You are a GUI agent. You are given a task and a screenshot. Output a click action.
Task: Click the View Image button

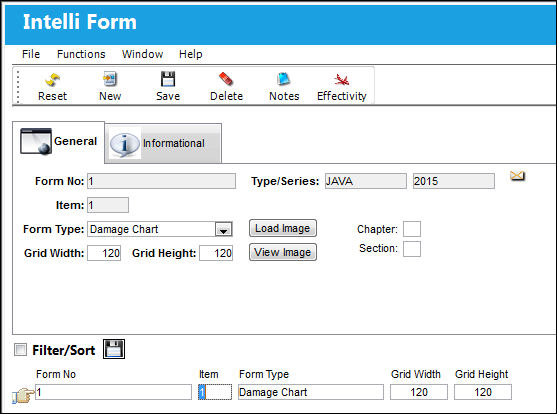(x=283, y=252)
